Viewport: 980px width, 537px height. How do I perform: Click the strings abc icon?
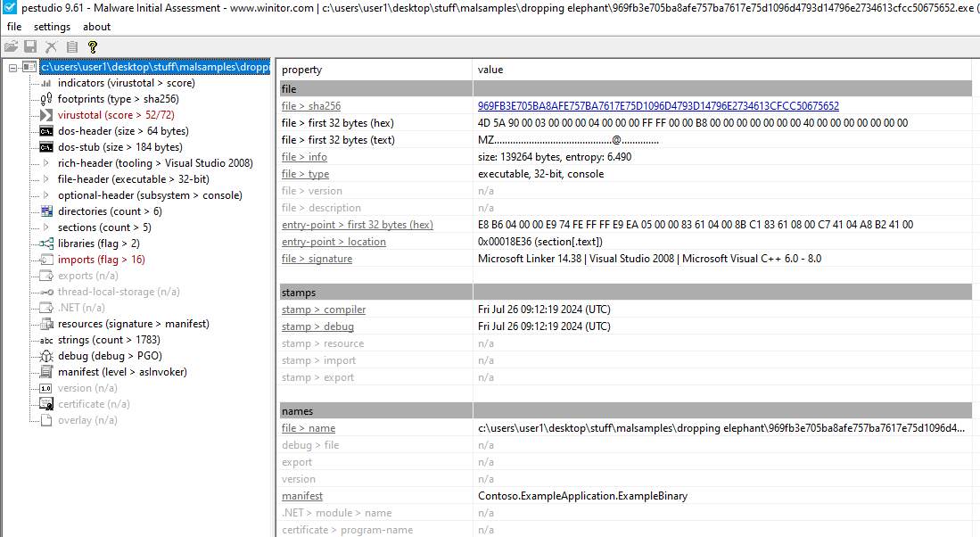pos(46,341)
